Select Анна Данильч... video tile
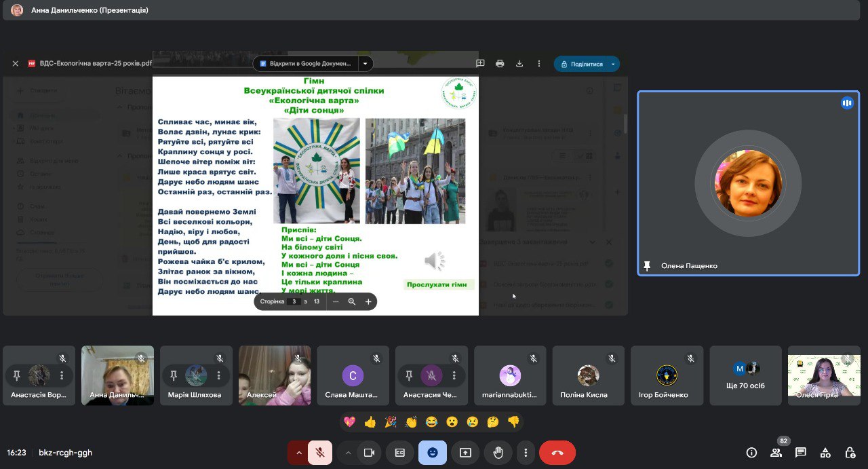Image resolution: width=868 pixels, height=469 pixels. [117, 376]
